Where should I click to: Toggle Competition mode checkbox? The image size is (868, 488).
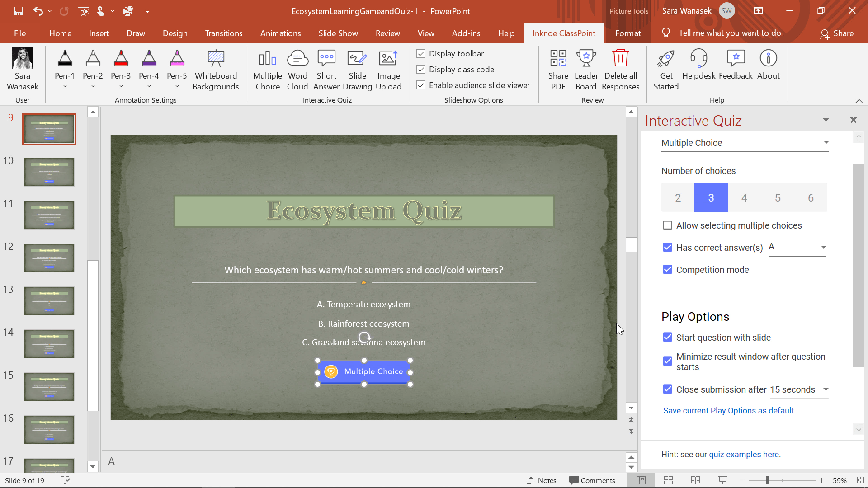pyautogui.click(x=668, y=269)
